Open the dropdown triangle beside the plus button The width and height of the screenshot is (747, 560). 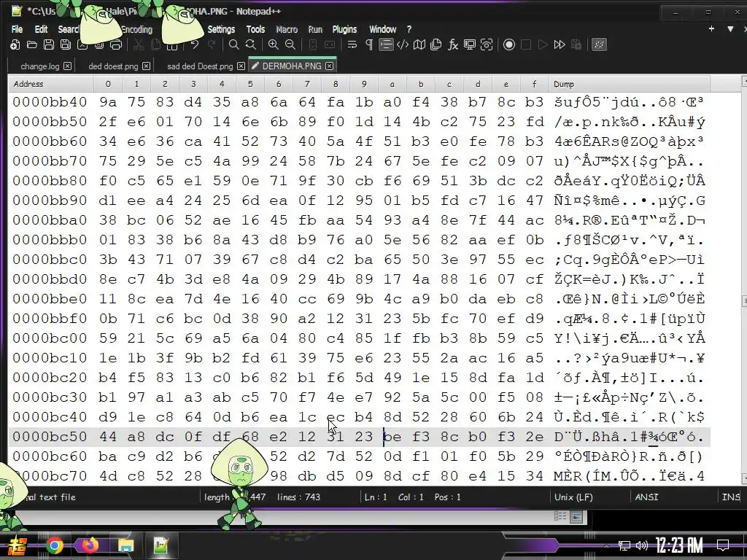click(x=730, y=29)
